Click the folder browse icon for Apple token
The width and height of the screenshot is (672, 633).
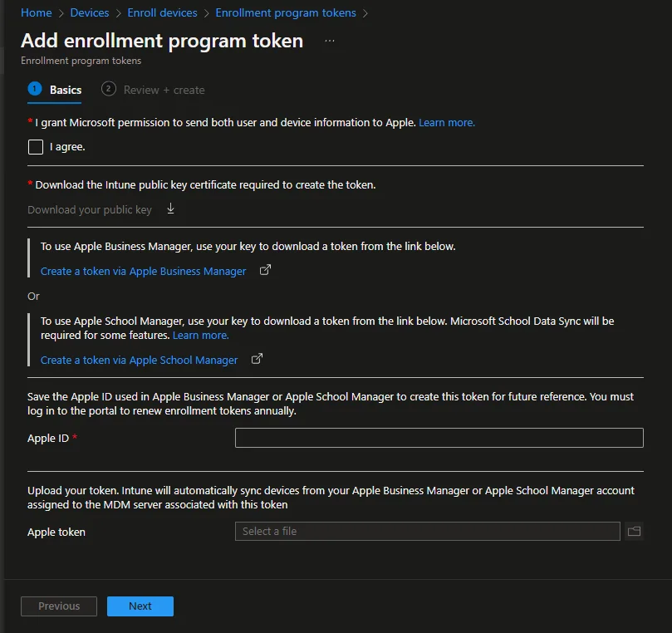634,532
